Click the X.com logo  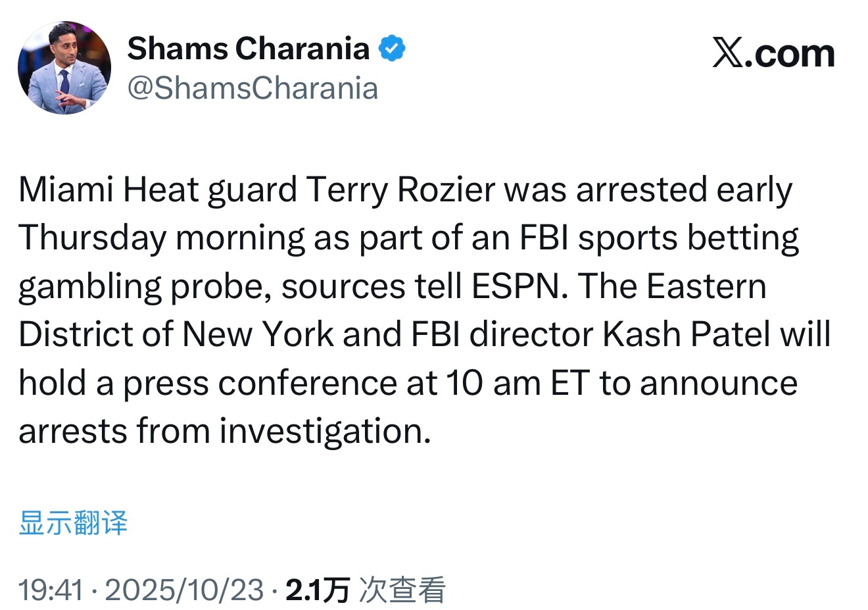tap(773, 53)
